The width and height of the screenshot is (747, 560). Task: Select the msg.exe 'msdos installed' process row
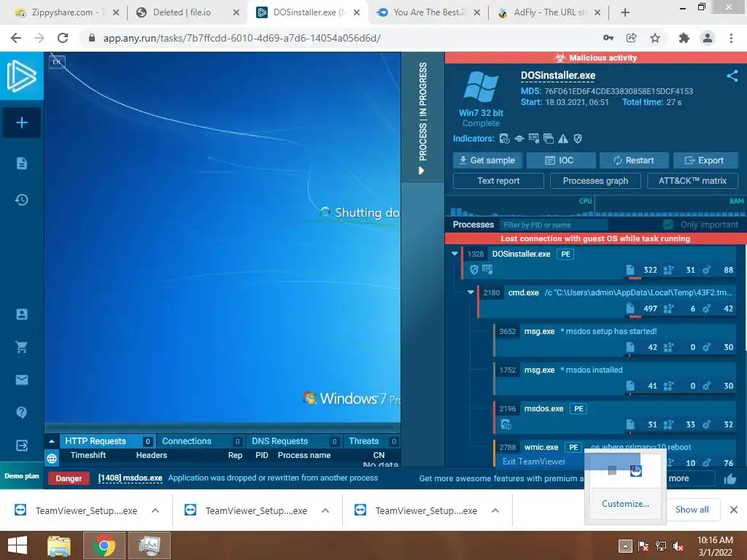pos(616,378)
